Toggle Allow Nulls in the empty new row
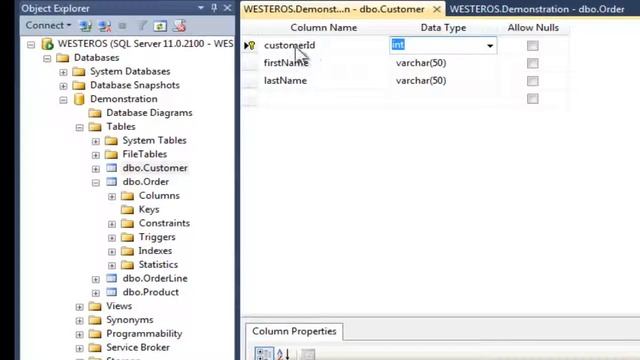This screenshot has height=360, width=640. coord(532,98)
